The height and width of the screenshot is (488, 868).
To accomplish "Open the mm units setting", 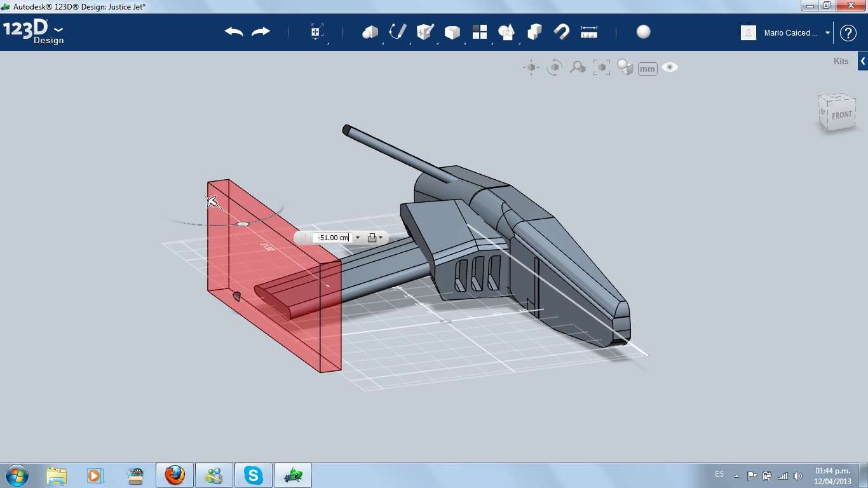I will point(648,69).
